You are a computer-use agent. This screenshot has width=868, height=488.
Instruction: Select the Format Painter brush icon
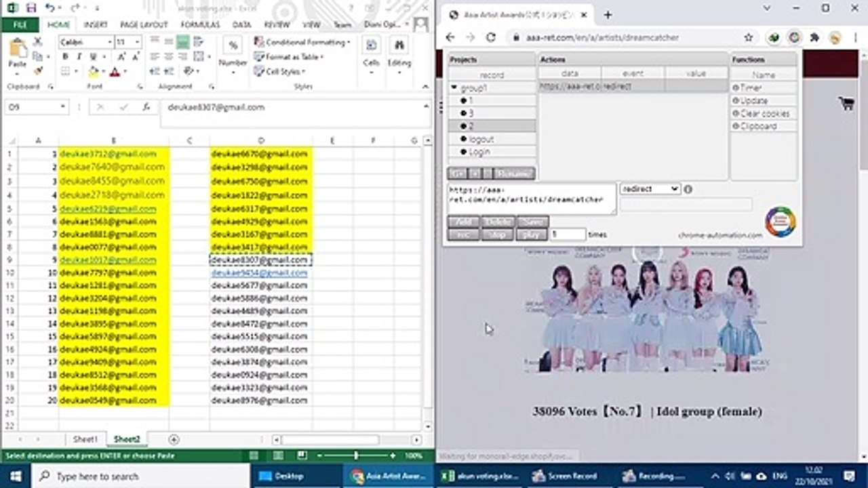coord(37,70)
